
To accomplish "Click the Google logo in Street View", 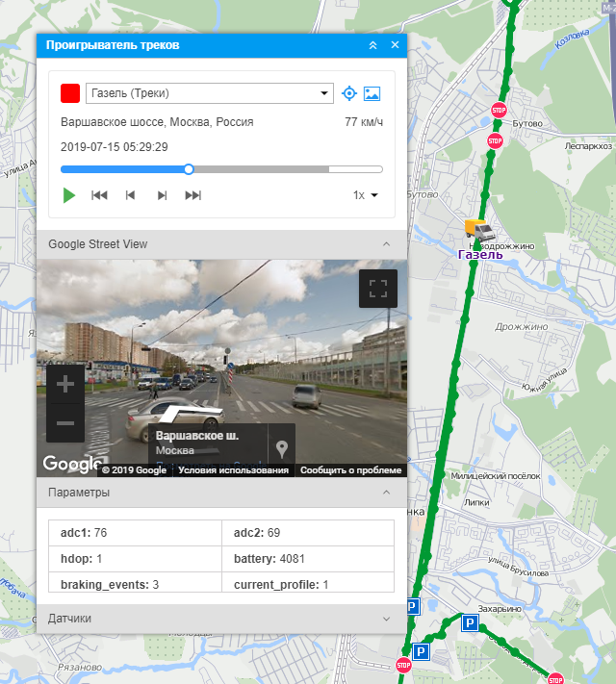I will pos(73,464).
